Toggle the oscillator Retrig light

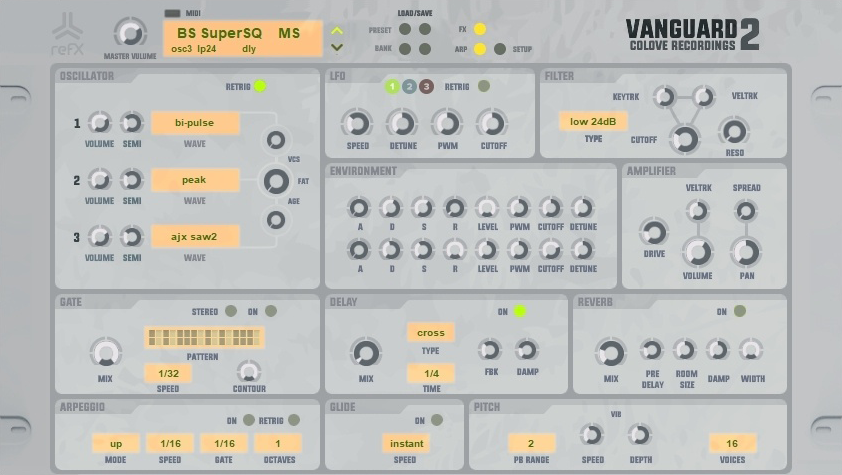[x=260, y=86]
